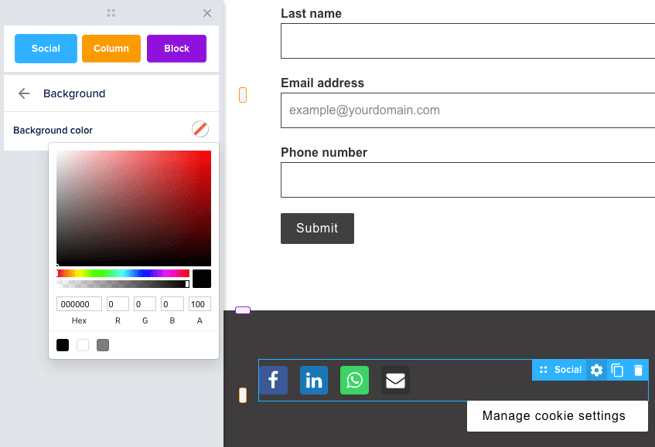Click the WhatsApp social icon

pyautogui.click(x=354, y=380)
